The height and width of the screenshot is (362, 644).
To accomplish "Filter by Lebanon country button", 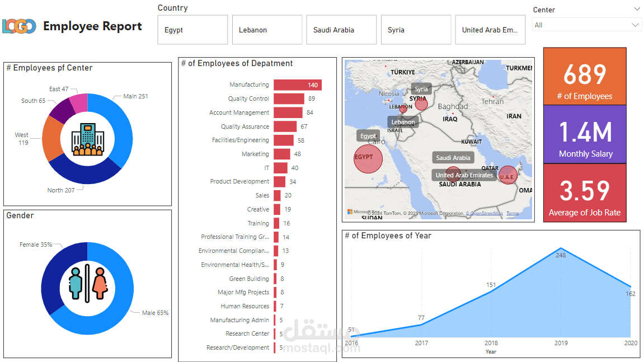I will (267, 30).
